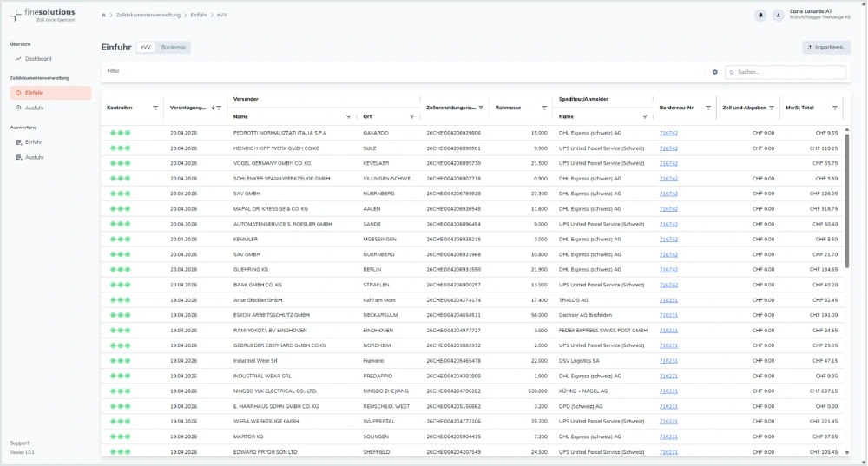The height and width of the screenshot is (466, 868).
Task: Click status dots in KEMMLER row
Action: [120, 240]
